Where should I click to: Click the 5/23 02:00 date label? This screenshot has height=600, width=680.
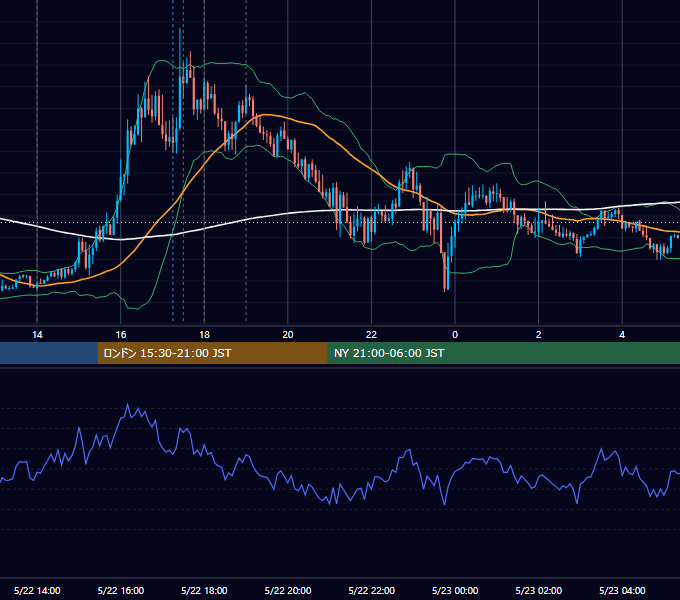pyautogui.click(x=539, y=590)
